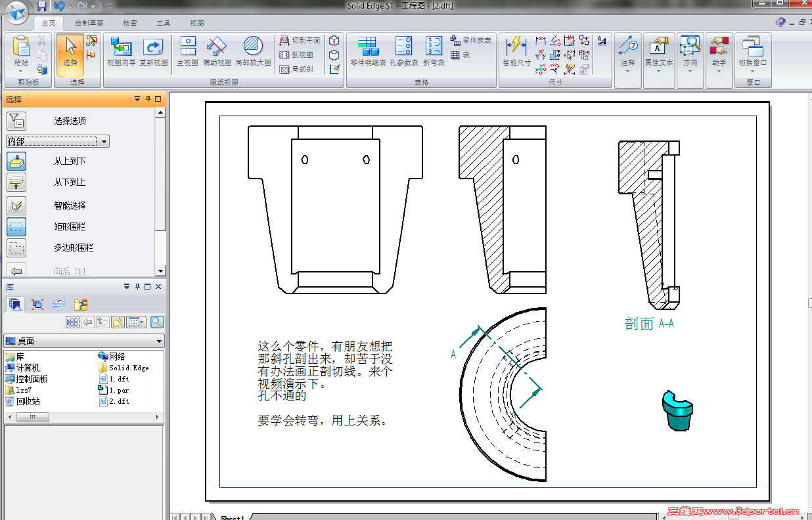Select the Broken-Out Section (局部剖) tool

297,69
